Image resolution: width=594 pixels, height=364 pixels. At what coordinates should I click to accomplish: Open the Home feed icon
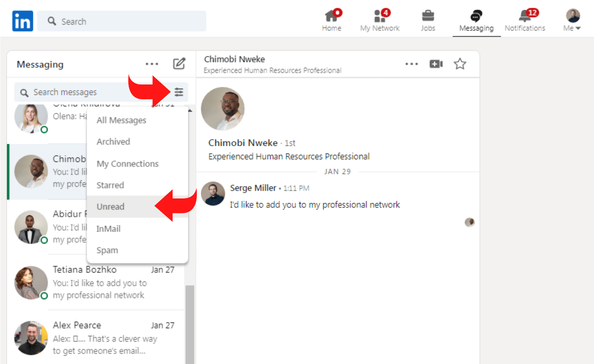[331, 16]
